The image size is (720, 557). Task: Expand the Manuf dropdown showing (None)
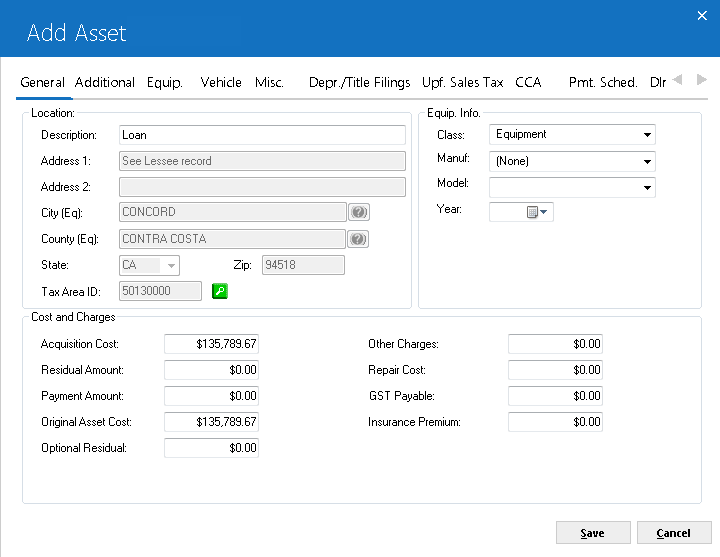(x=647, y=161)
